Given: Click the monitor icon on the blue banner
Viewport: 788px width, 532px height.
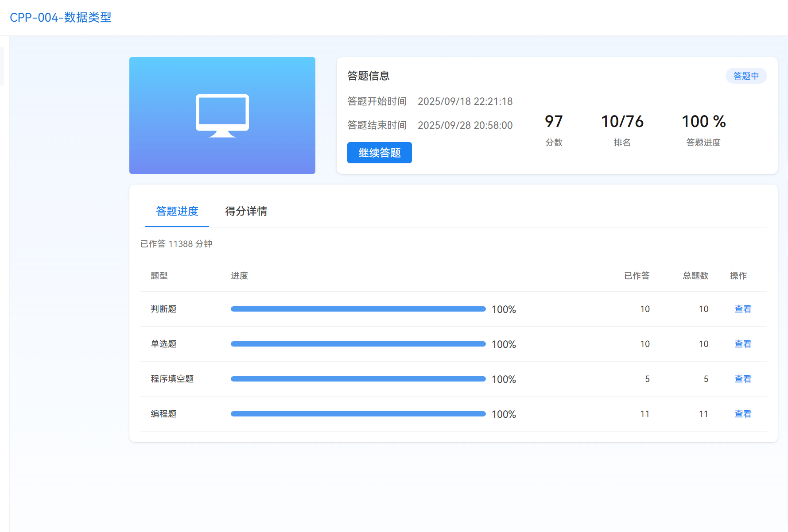Looking at the screenshot, I should (x=222, y=116).
